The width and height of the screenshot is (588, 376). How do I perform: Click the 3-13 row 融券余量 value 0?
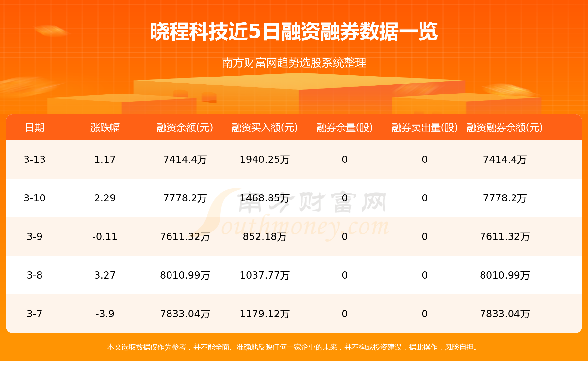point(345,159)
